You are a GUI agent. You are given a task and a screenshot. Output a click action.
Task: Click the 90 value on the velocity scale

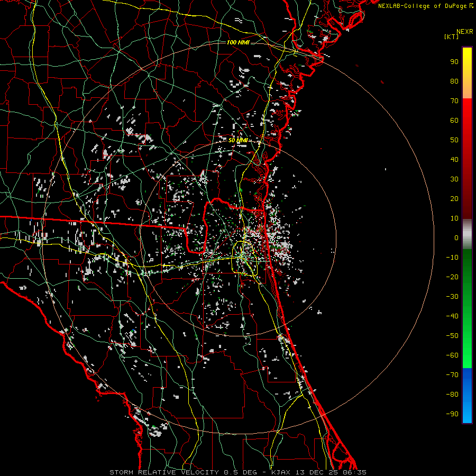(x=454, y=62)
